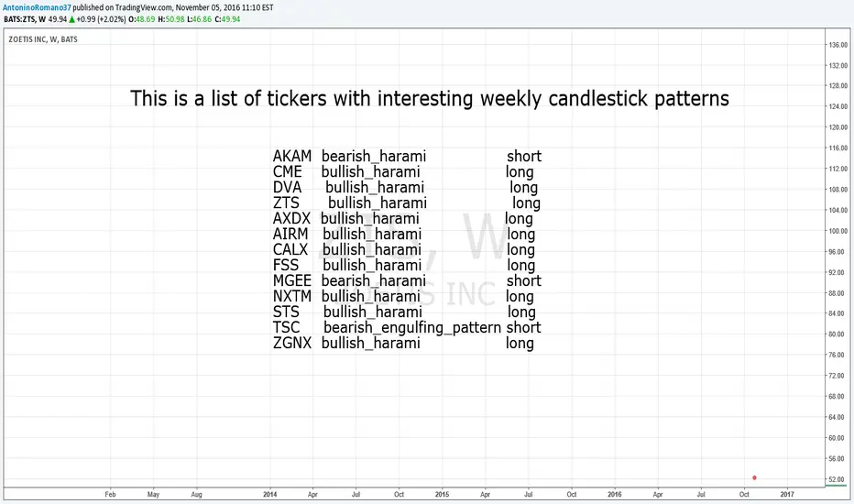This screenshot has width=854, height=504.
Task: Click the 136.00 price axis label
Action: tap(838, 45)
